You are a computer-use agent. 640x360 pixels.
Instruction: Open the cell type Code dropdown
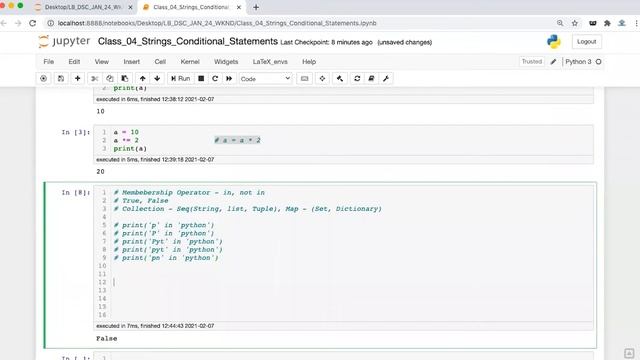click(x=265, y=78)
